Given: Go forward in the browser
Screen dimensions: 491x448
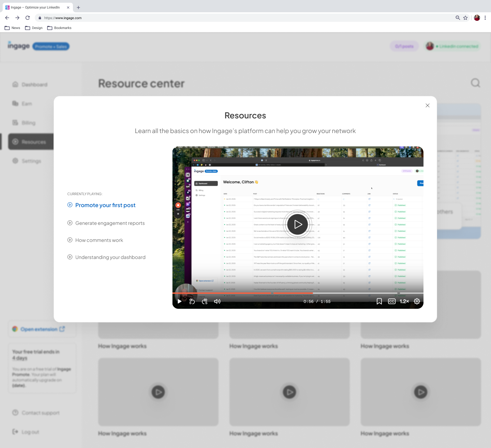Looking at the screenshot, I should click(17, 18).
